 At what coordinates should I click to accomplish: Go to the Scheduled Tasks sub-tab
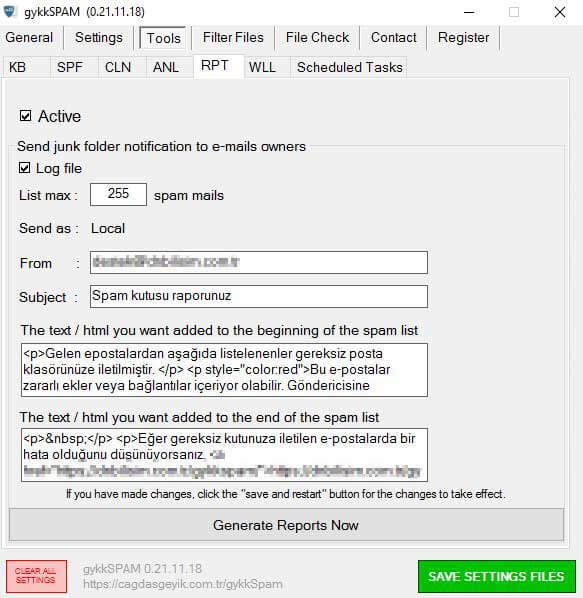click(x=350, y=68)
